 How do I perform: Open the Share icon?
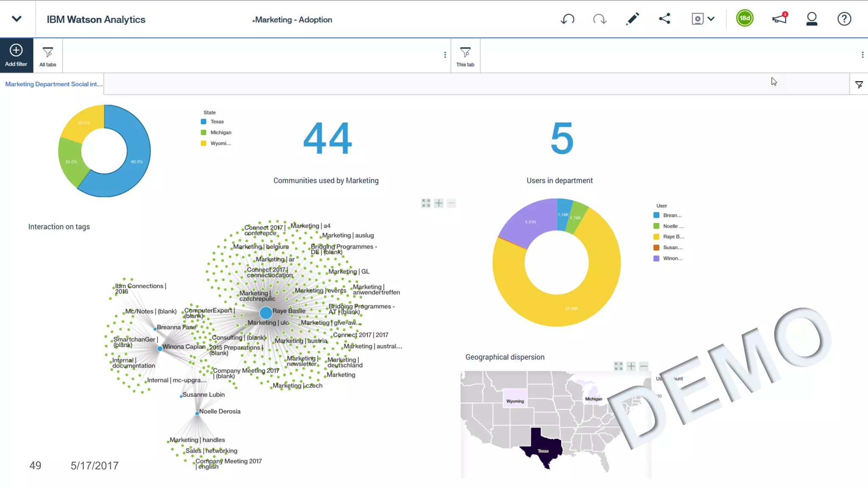(x=665, y=19)
